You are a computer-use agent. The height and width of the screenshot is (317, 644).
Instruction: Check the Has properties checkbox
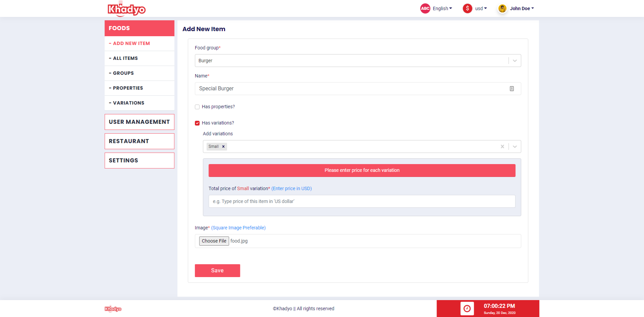pyautogui.click(x=197, y=107)
